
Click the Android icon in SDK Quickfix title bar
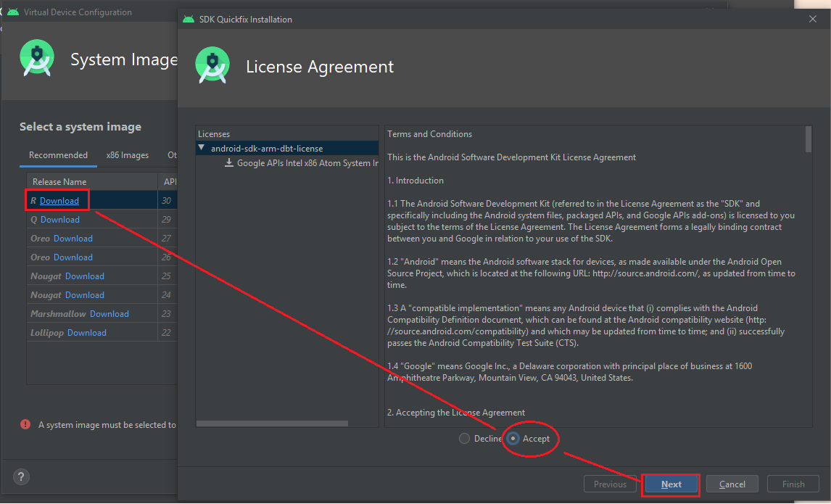(x=189, y=19)
